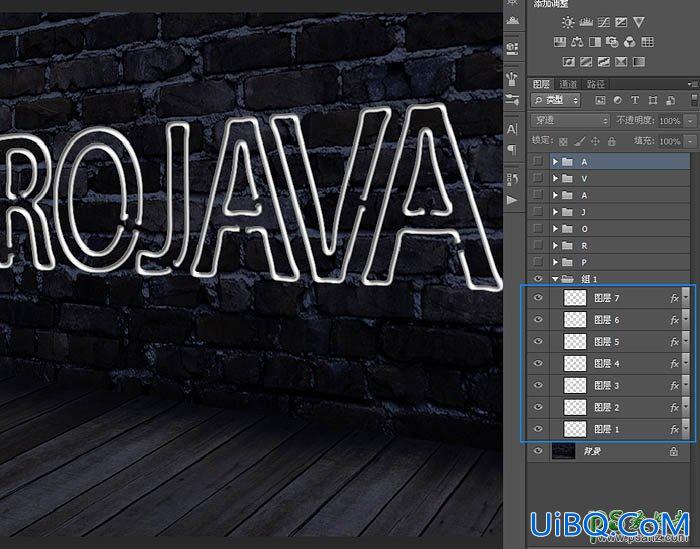Open the 穿透 blend mode dropdown
700x549 pixels.
(570, 121)
